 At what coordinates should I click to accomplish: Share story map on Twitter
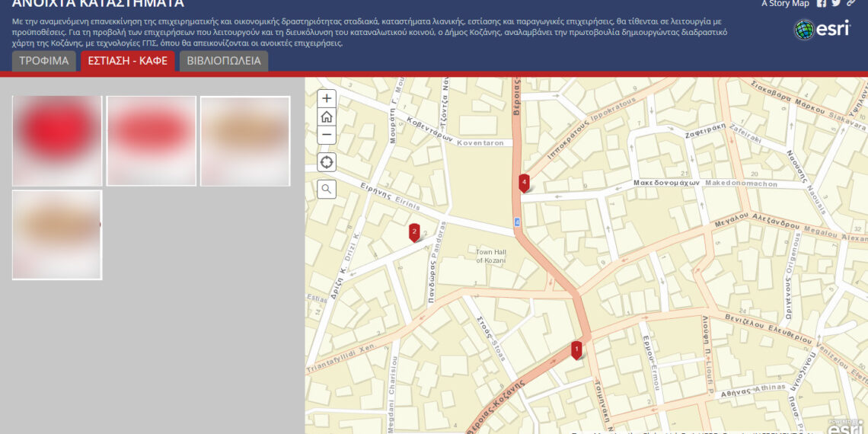tap(836, 4)
